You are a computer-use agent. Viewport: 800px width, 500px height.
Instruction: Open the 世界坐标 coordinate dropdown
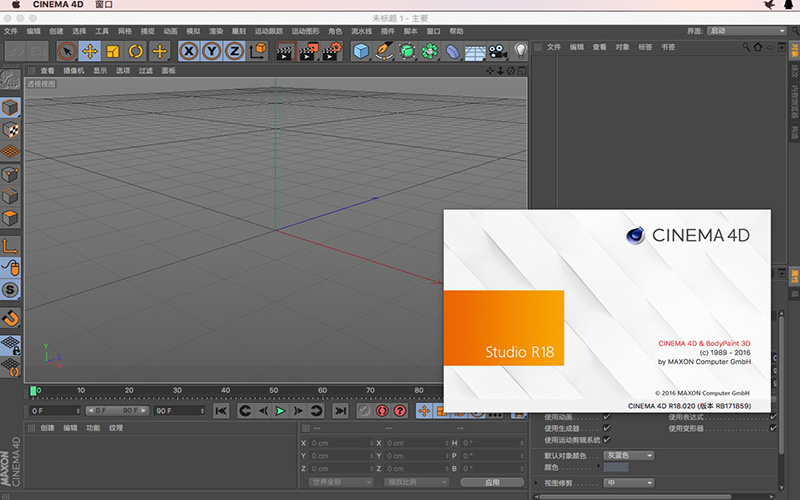pos(341,482)
